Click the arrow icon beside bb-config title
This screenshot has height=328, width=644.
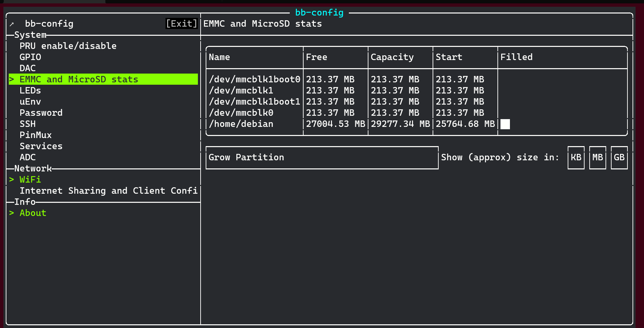click(x=12, y=24)
